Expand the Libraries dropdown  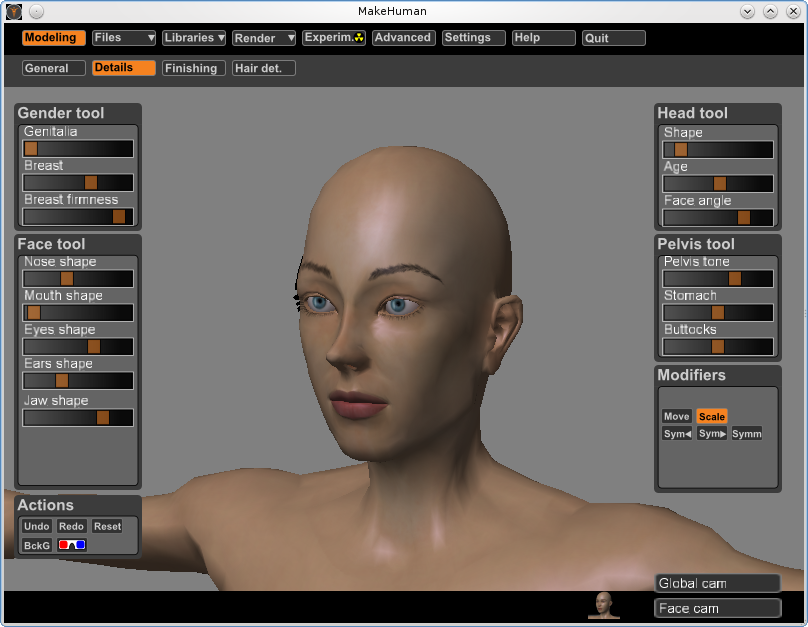point(194,38)
